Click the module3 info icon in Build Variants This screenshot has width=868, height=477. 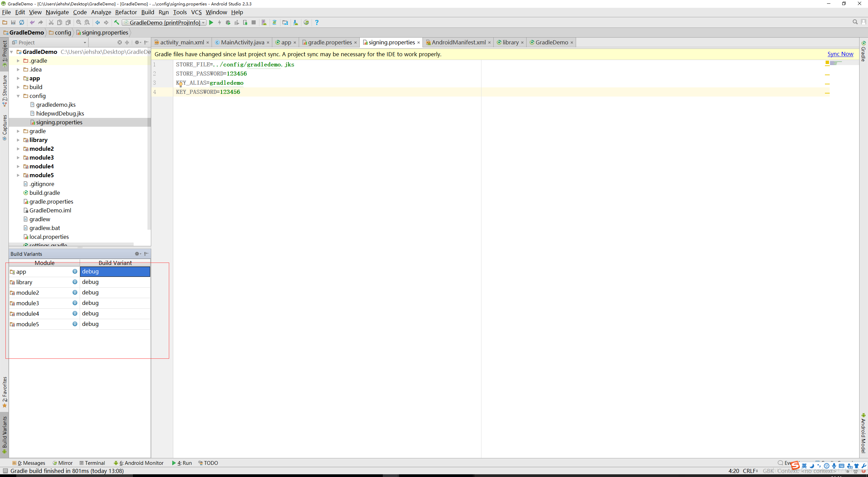click(x=75, y=303)
